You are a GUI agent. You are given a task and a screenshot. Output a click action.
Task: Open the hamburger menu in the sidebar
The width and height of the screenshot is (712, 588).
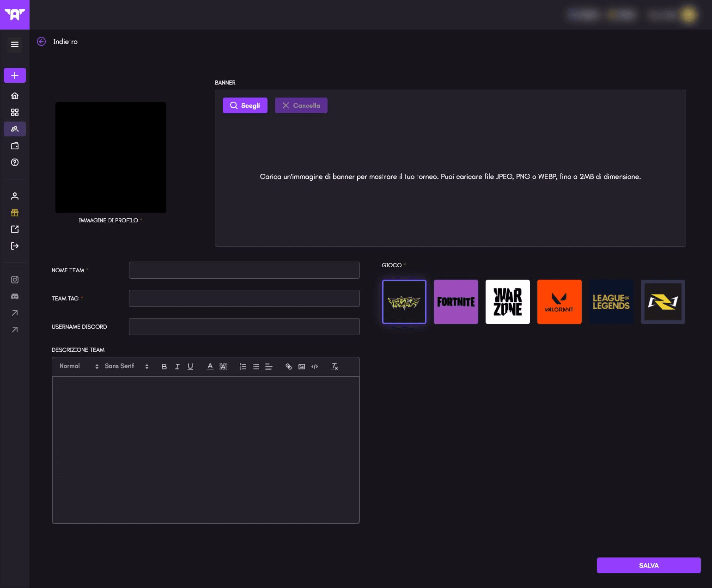[15, 44]
